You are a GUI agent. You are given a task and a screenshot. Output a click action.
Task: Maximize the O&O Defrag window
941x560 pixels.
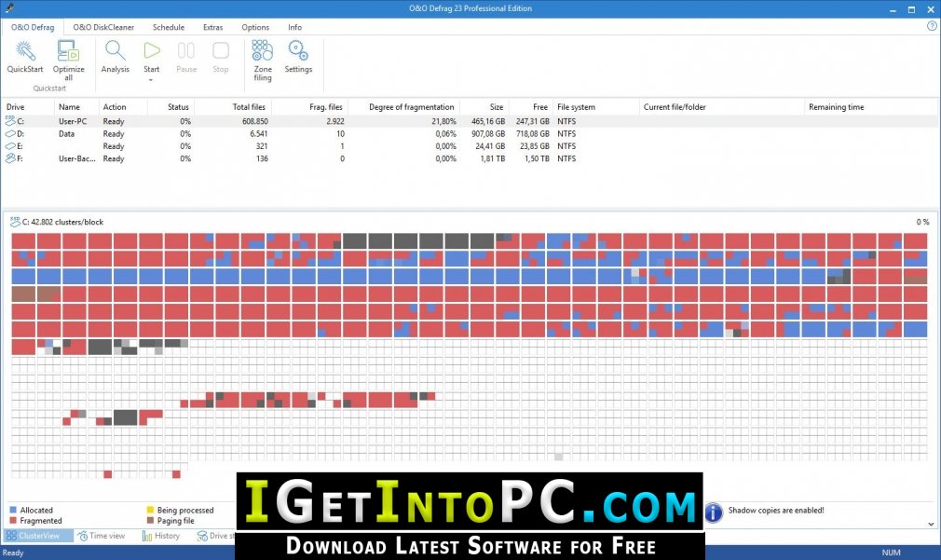pyautogui.click(x=911, y=9)
